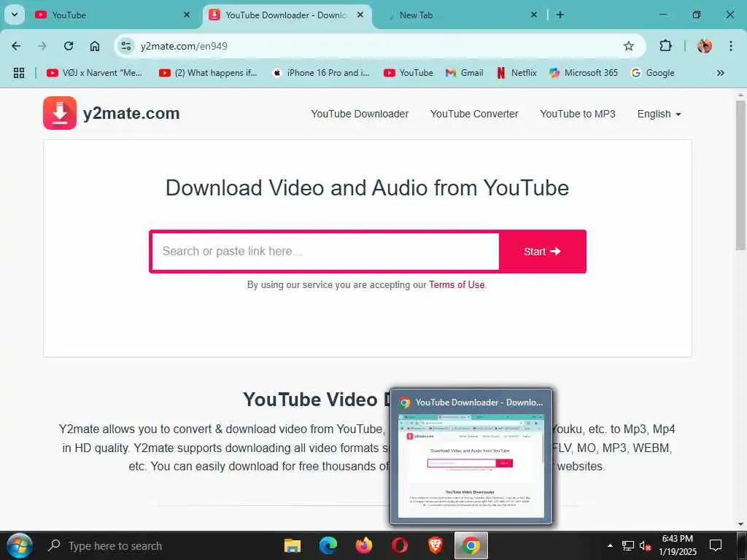Open the muted volume tray icon
747x560 pixels.
(x=645, y=545)
